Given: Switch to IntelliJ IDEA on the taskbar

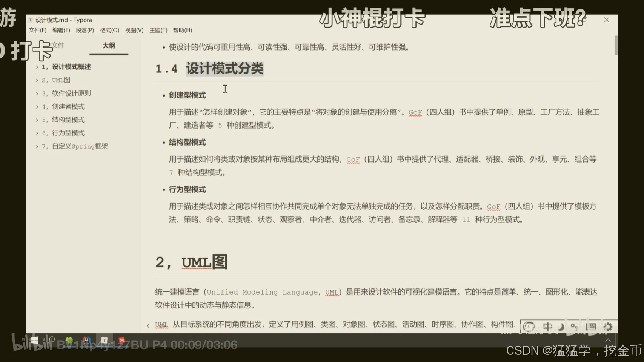Looking at the screenshot, I should 86,341.
